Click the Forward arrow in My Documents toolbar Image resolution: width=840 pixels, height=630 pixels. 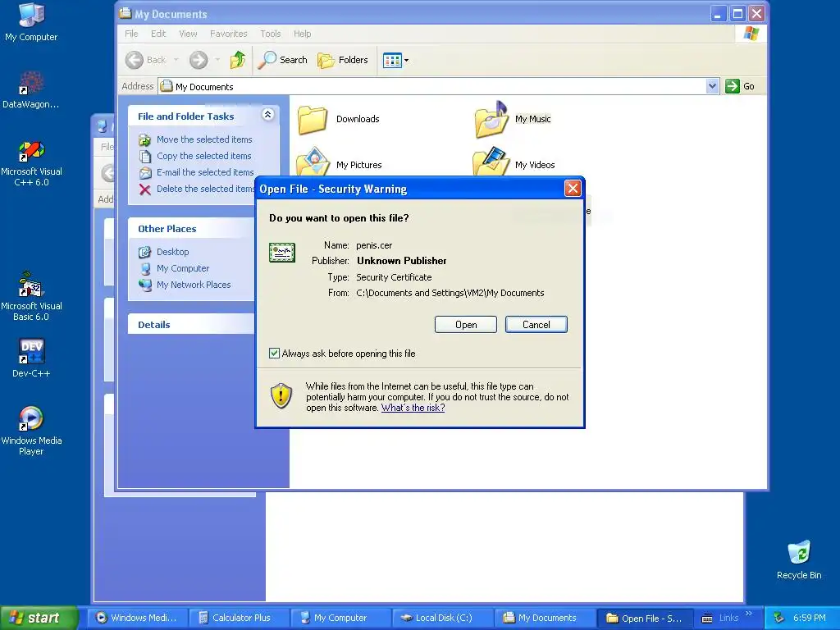click(x=199, y=60)
